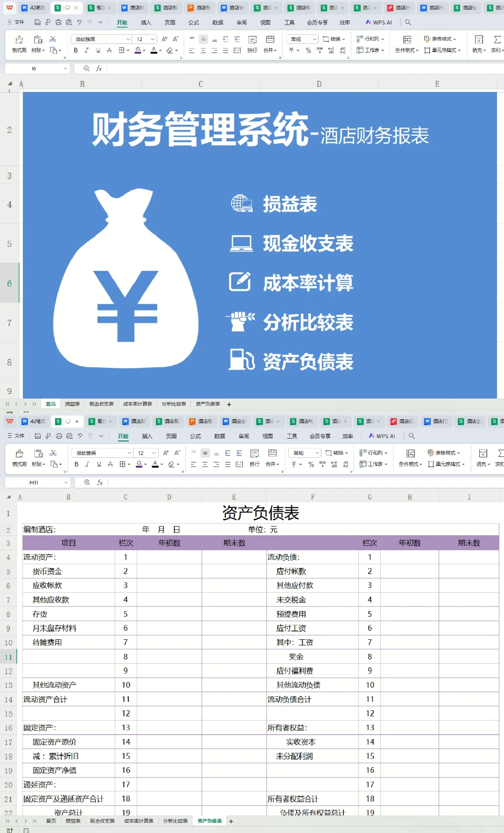The width and height of the screenshot is (504, 833).
Task: Open the font name (微软雅黑) dropdown in the upper window
Action: click(128, 39)
